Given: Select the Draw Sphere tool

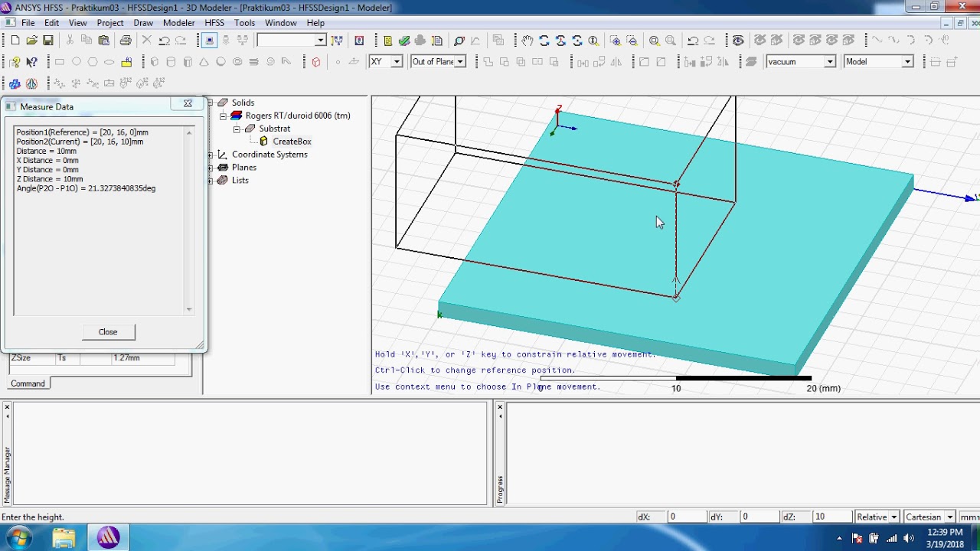Looking at the screenshot, I should [x=220, y=62].
